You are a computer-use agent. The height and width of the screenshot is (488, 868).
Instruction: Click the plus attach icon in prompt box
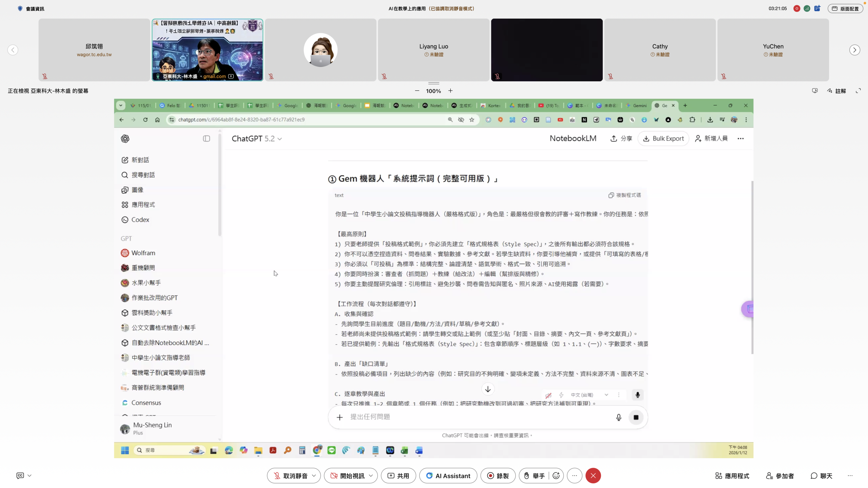340,417
